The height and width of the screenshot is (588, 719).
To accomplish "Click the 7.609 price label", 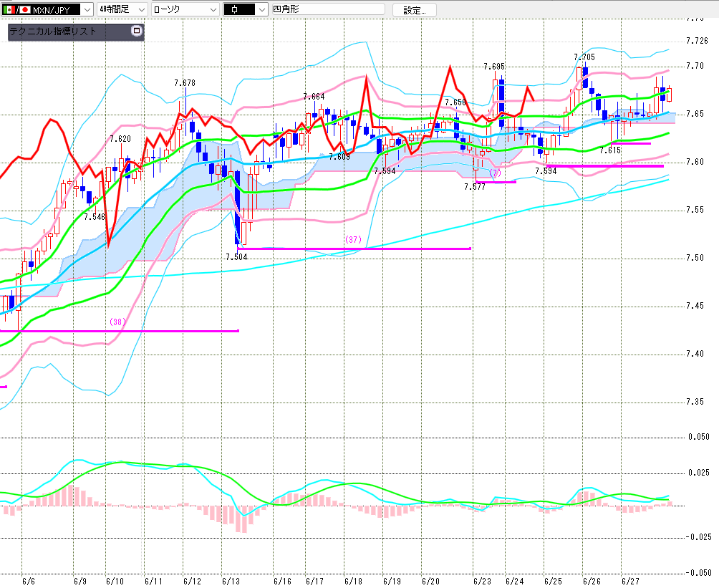I will coord(339,157).
